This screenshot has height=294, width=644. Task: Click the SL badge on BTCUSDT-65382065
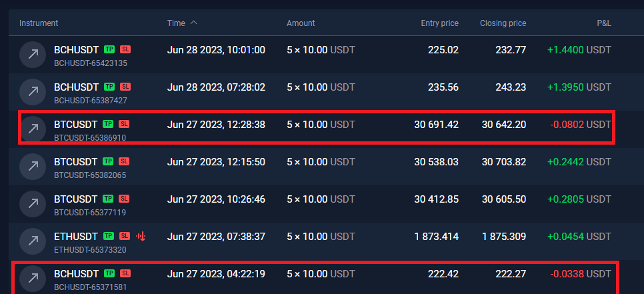point(124,161)
